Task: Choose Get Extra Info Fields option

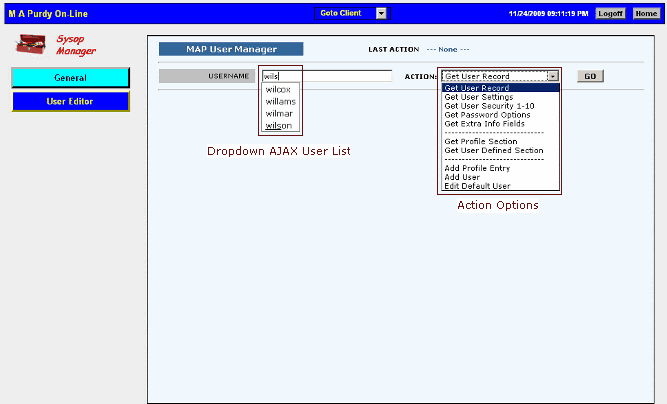Action: coord(483,124)
